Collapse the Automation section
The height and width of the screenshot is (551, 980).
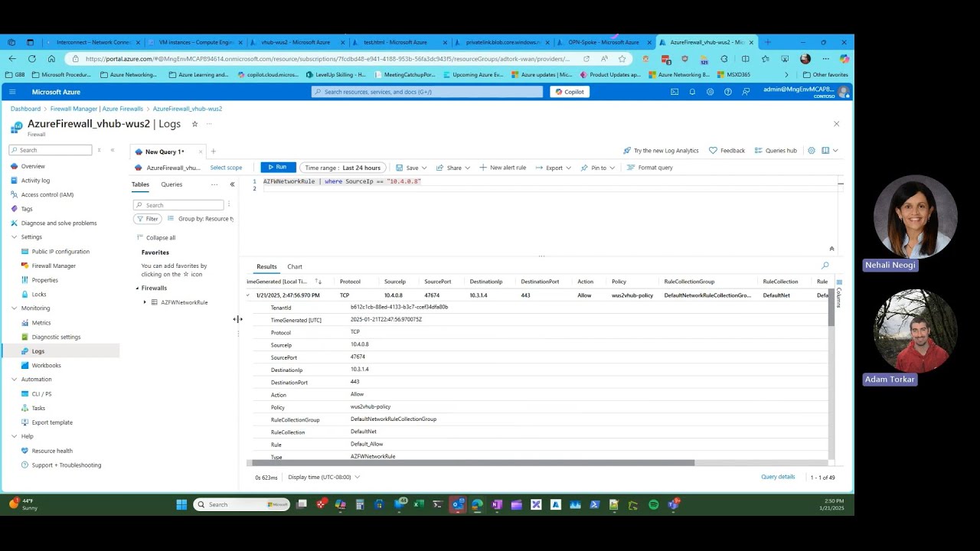pos(14,380)
